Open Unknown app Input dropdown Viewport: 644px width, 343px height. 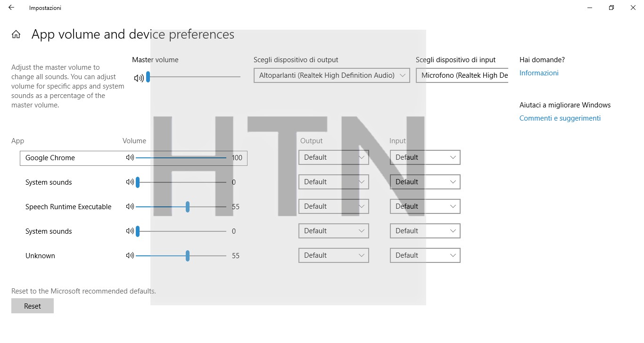(x=425, y=255)
